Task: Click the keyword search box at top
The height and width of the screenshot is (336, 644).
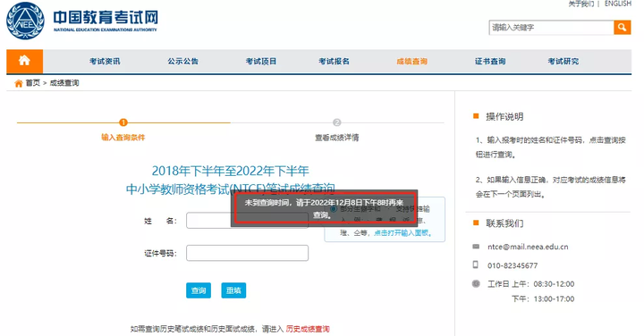Action: 551,28
